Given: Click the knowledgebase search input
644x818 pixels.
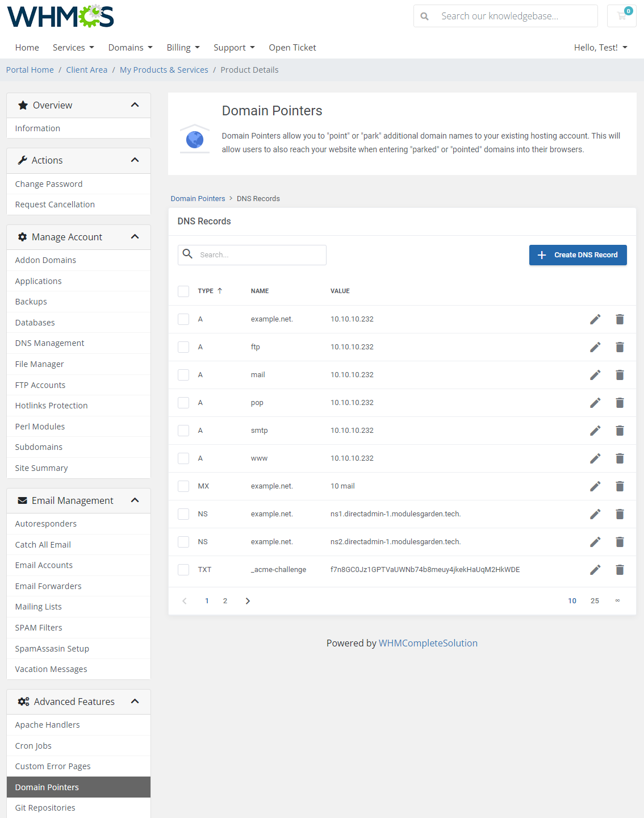Looking at the screenshot, I should pos(516,16).
